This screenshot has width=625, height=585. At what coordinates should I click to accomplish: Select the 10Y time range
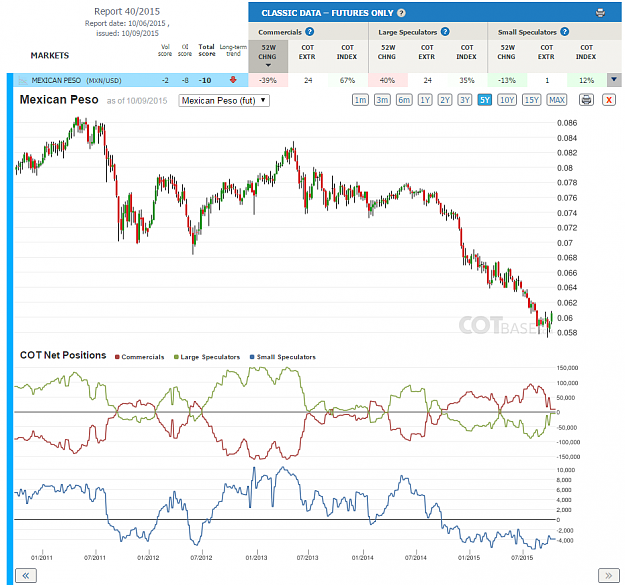507,100
